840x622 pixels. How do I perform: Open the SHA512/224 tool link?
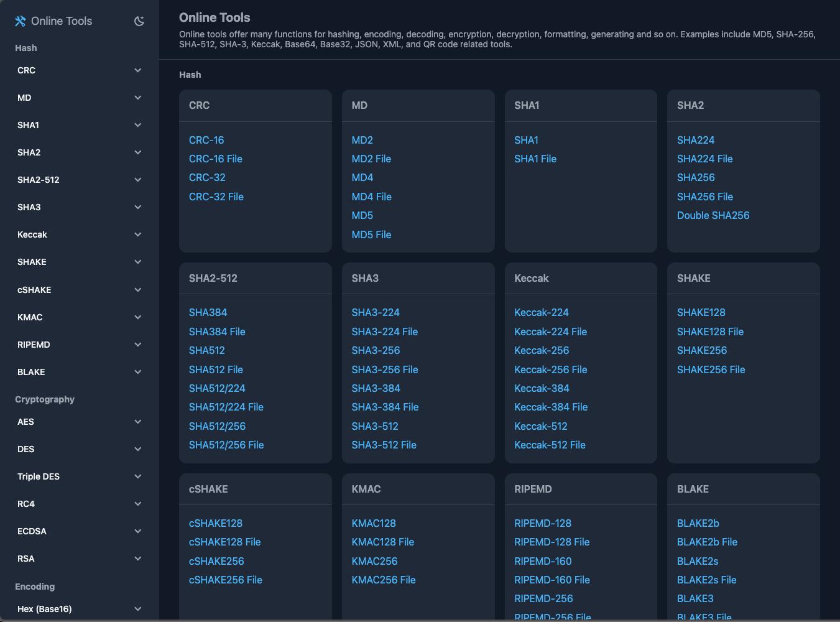(x=217, y=388)
